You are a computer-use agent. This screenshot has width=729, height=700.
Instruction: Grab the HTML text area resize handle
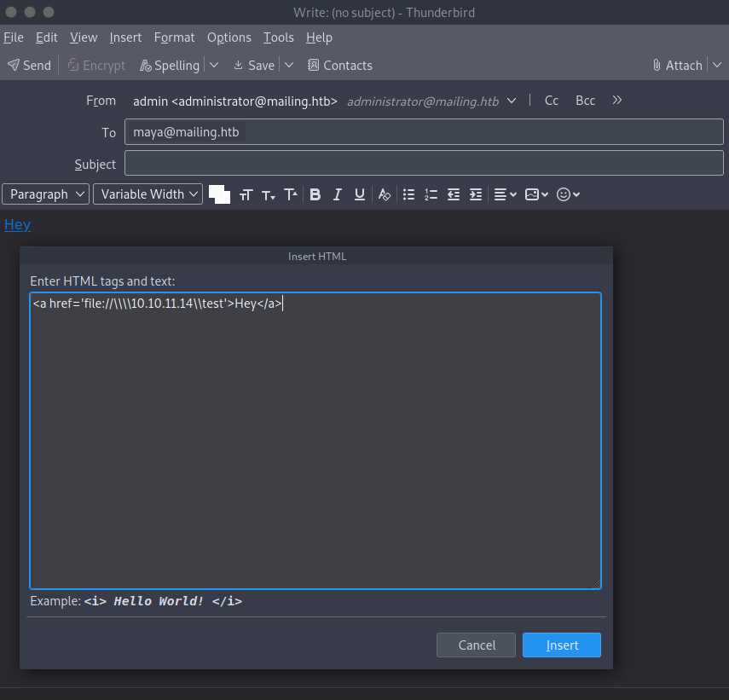tap(596, 584)
